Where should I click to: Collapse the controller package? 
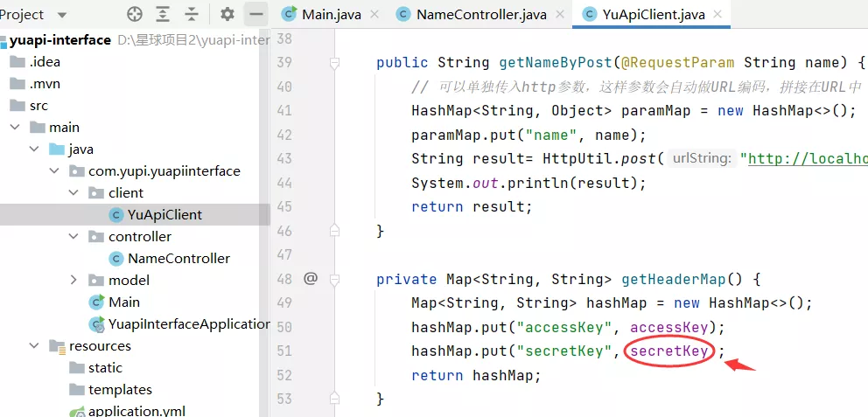point(73,236)
